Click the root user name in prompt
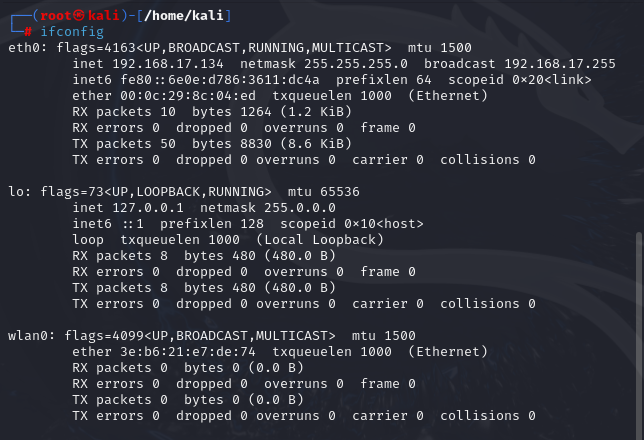Image resolution: width=644 pixels, height=440 pixels. 56,16
